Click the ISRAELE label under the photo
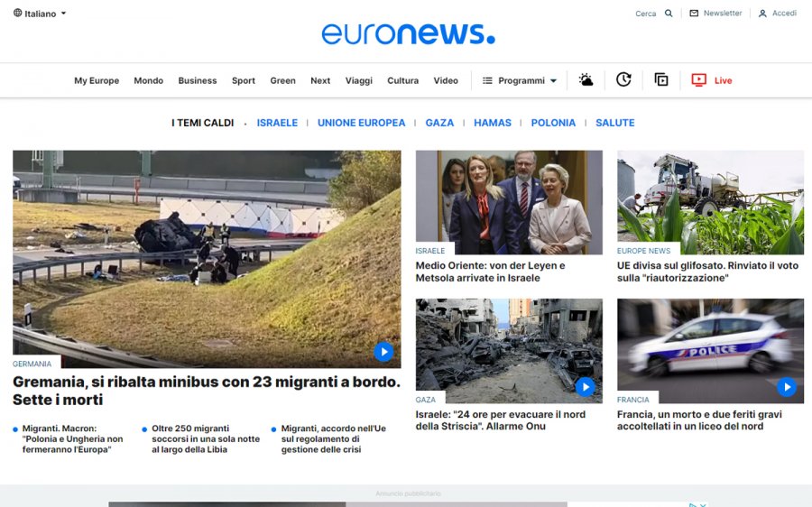 pos(429,251)
